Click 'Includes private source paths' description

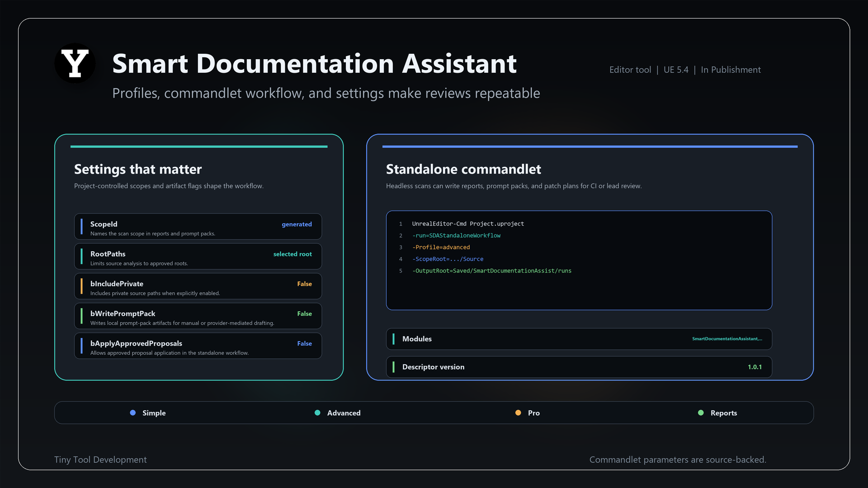coord(155,293)
